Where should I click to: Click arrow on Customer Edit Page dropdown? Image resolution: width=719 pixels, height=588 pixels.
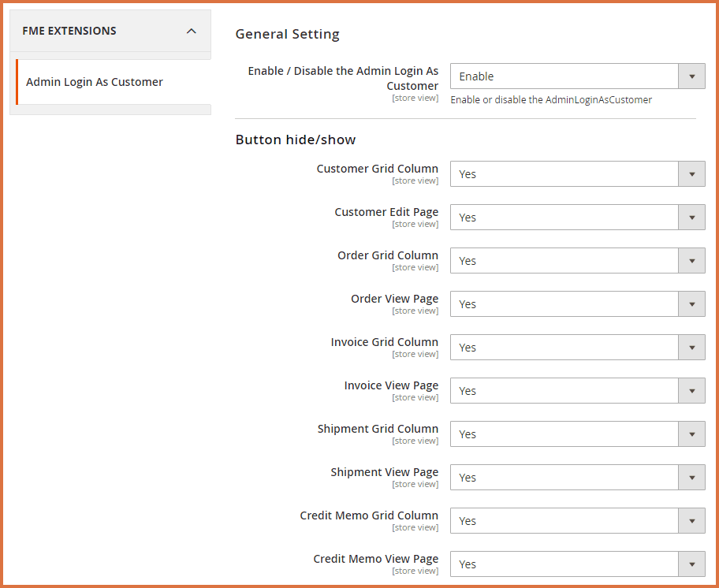pyautogui.click(x=691, y=218)
